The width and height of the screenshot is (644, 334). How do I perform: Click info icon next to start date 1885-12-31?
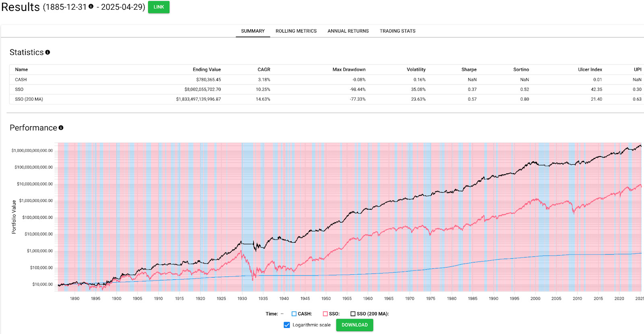pos(91,6)
